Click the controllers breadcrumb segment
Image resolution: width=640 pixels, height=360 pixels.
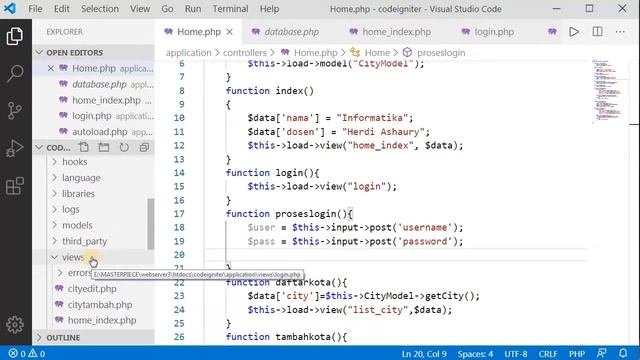click(x=244, y=53)
